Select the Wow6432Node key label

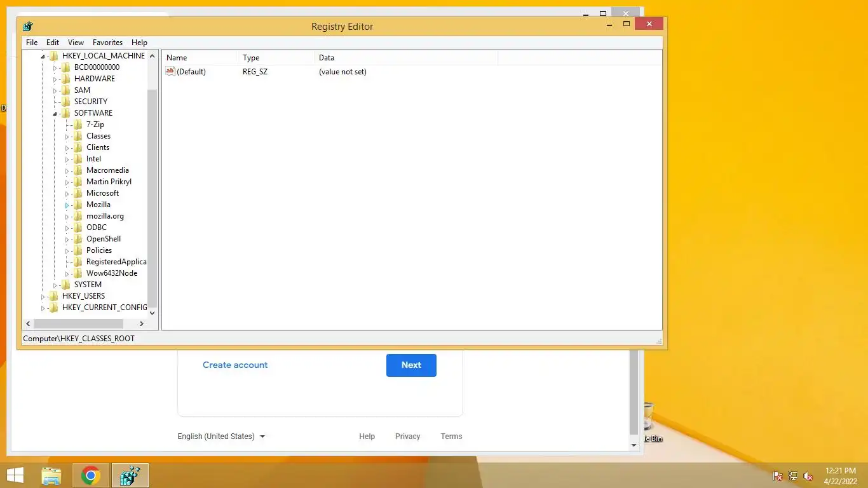click(112, 273)
